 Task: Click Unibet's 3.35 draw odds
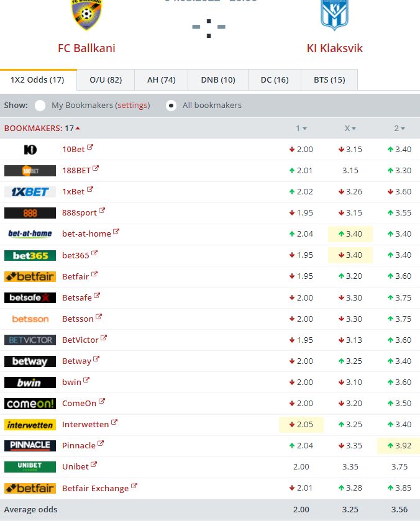pyautogui.click(x=350, y=467)
